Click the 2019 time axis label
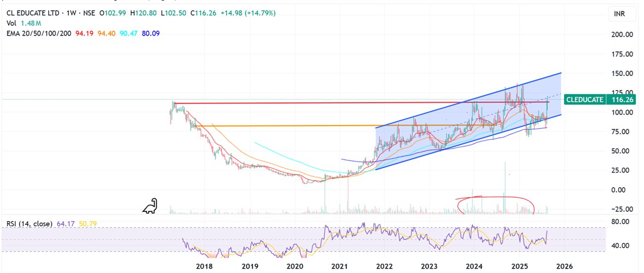This screenshot has width=644, height=273. click(x=250, y=265)
